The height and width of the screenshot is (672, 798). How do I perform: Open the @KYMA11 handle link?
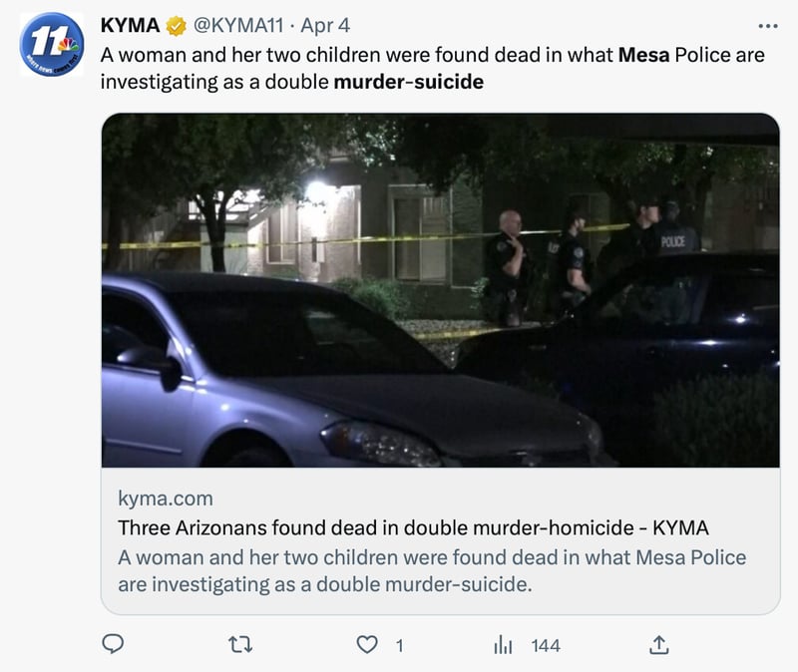click(238, 26)
